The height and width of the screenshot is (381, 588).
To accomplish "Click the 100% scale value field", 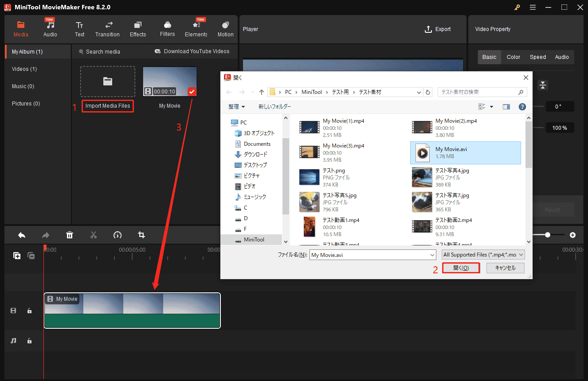I will tap(560, 128).
